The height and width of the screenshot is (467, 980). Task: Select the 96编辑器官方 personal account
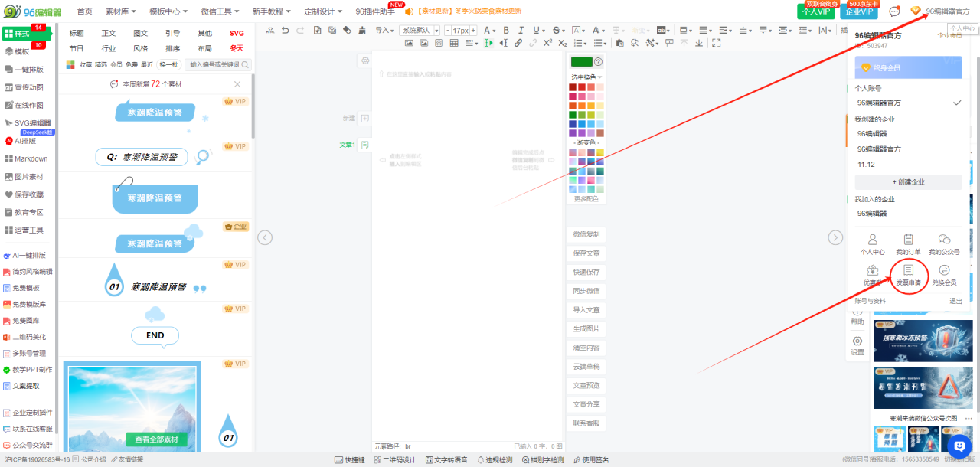click(879, 103)
